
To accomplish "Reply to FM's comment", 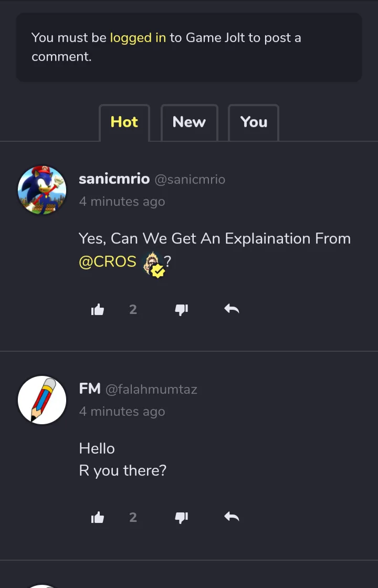I will (x=232, y=517).
